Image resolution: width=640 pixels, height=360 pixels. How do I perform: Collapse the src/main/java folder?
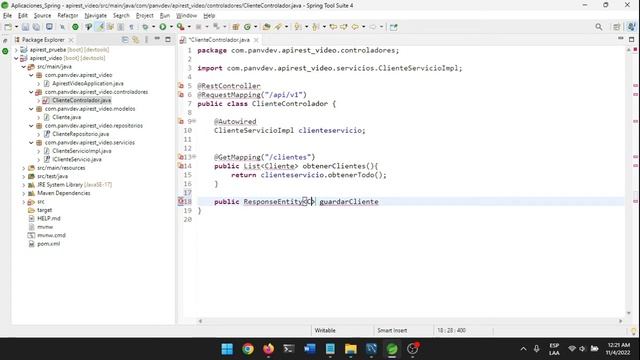click(24, 67)
